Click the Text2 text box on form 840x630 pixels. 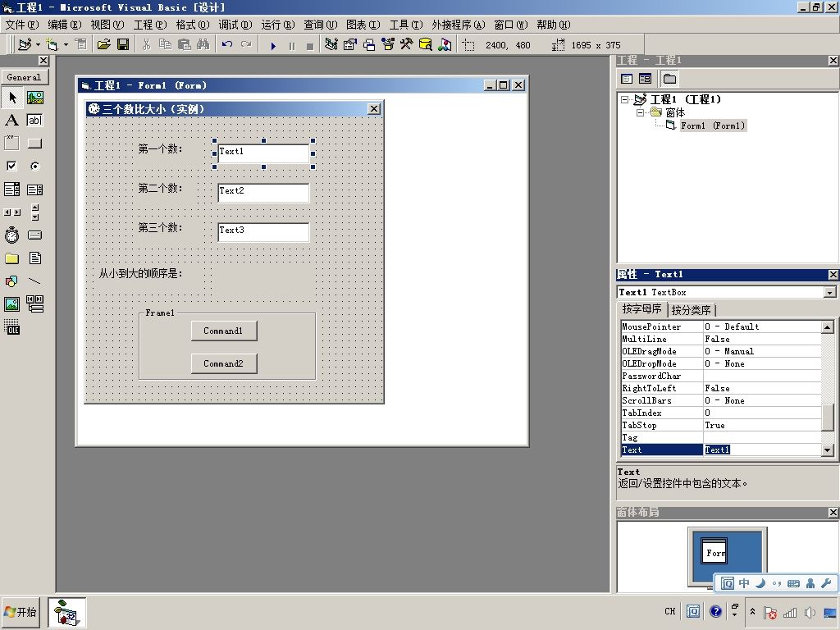click(263, 193)
